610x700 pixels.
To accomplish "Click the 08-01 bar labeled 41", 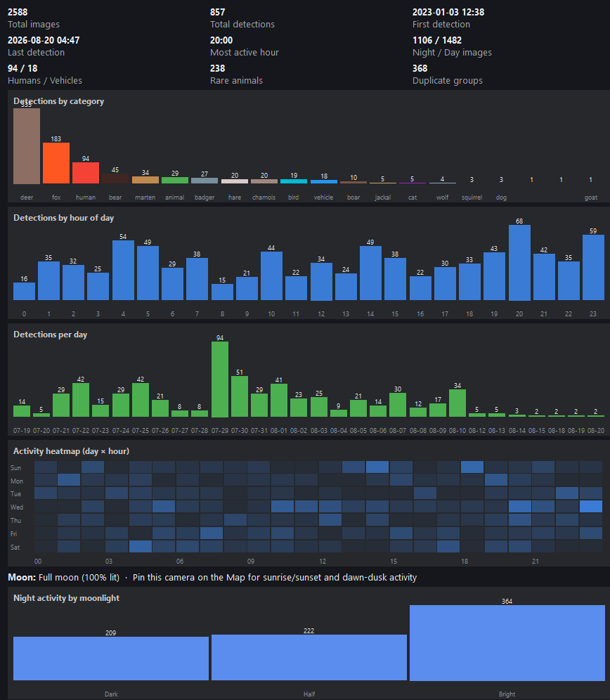I will [279, 401].
